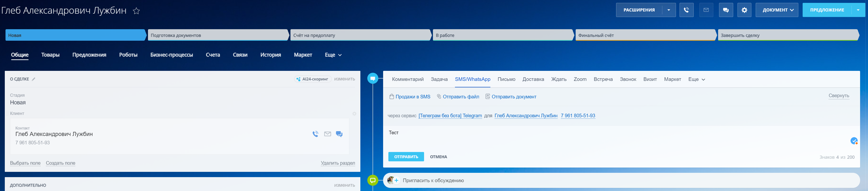Click the Свернуть link
The height and width of the screenshot is (191, 868).
839,96
